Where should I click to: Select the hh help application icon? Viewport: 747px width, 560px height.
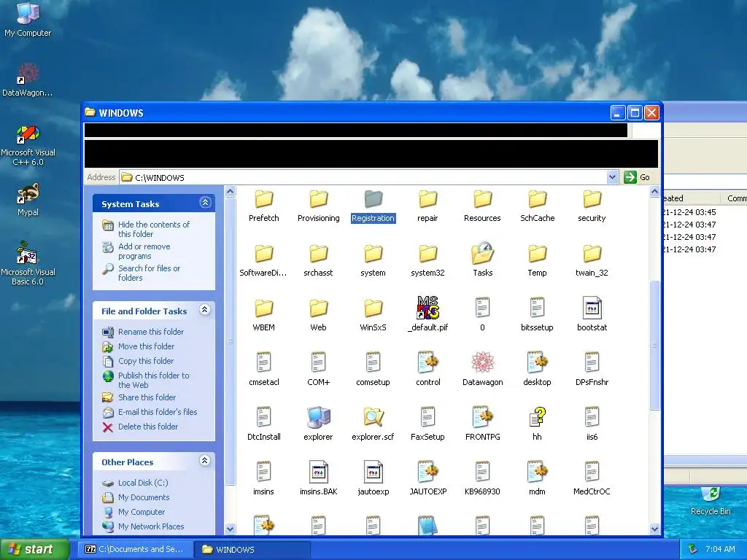click(538, 417)
